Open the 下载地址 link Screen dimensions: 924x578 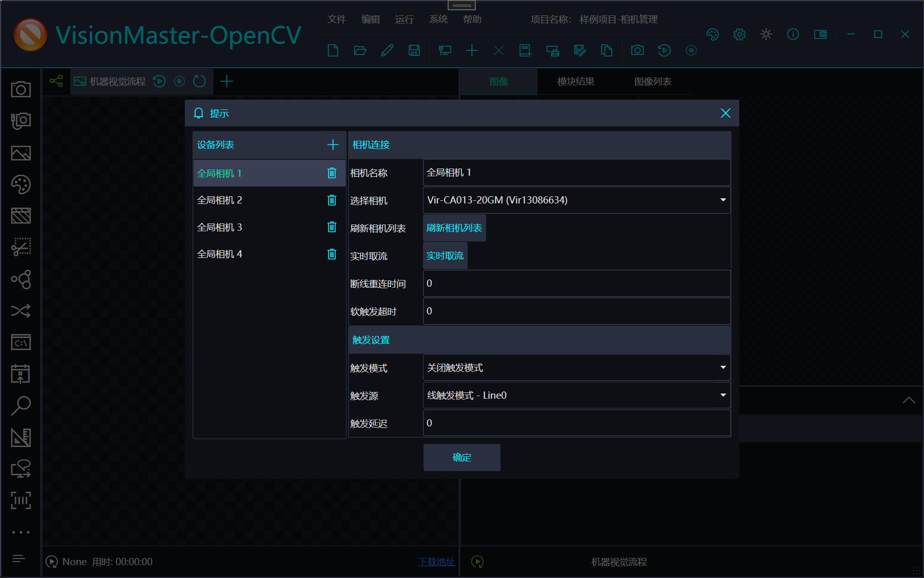point(436,562)
